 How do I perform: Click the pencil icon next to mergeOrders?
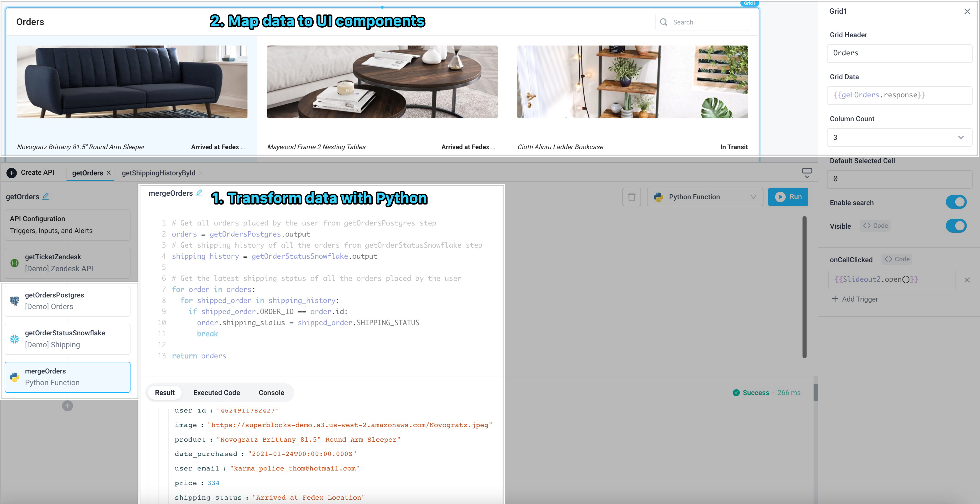(199, 193)
